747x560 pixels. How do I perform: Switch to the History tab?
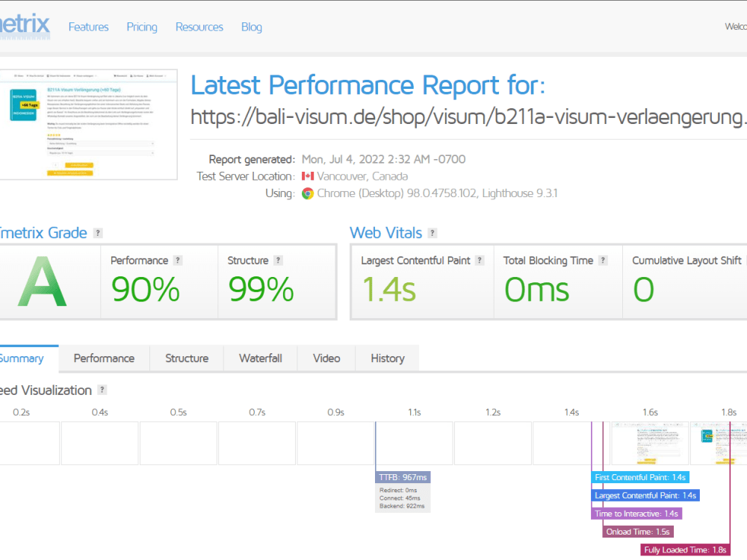387,358
